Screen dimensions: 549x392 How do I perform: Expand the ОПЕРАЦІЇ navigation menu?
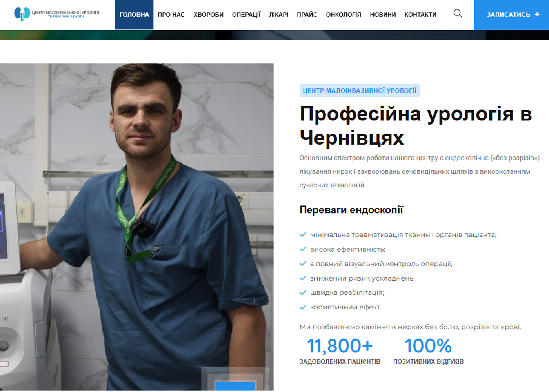pyautogui.click(x=246, y=15)
